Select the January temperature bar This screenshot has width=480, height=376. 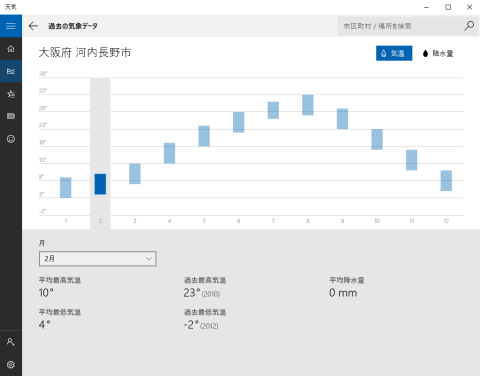pos(66,187)
